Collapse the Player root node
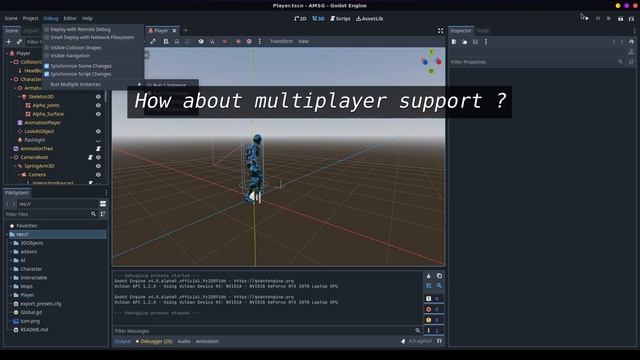640x360 pixels. [7, 53]
